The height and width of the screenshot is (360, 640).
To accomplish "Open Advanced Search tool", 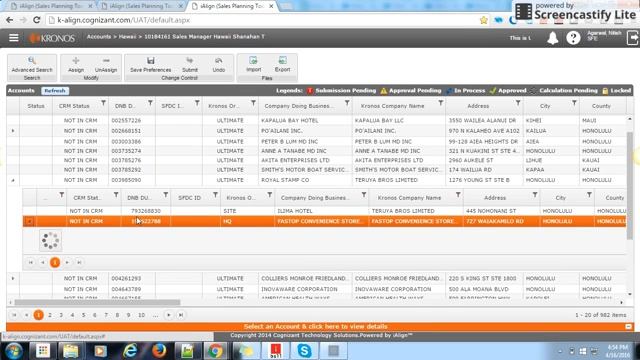I will pyautogui.click(x=32, y=65).
